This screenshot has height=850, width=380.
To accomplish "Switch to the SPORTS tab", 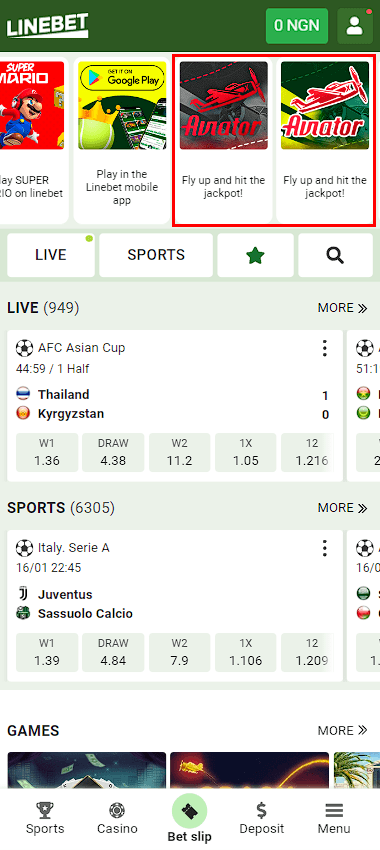I will point(156,255).
